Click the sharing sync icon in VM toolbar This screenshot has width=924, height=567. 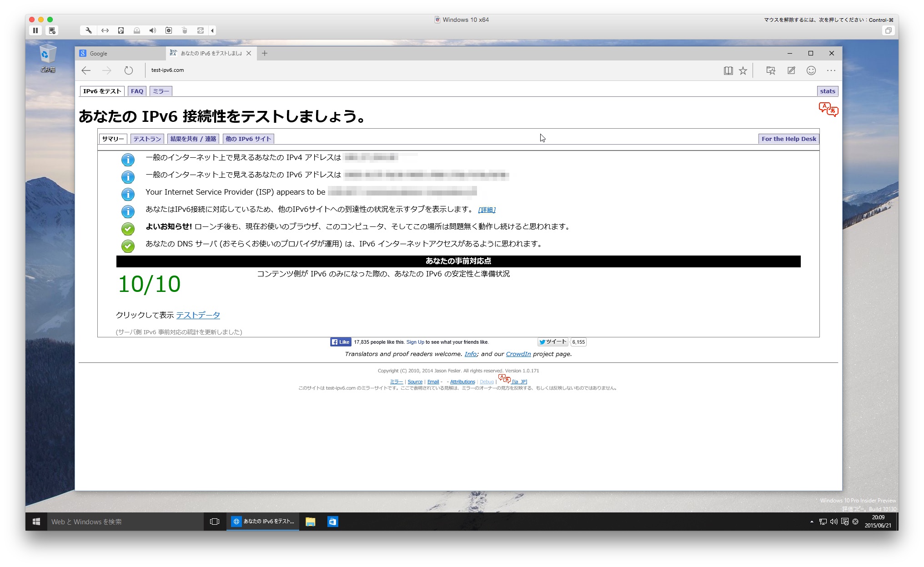[201, 30]
